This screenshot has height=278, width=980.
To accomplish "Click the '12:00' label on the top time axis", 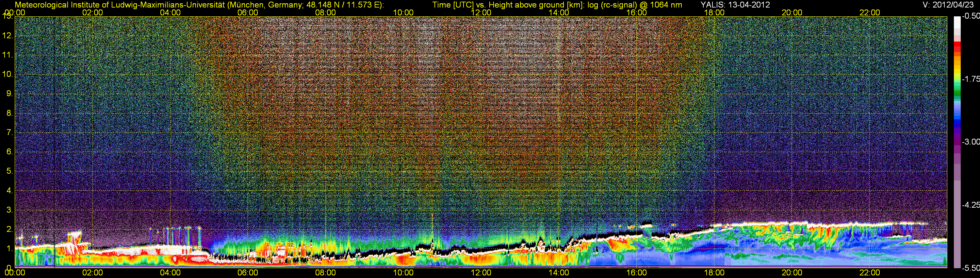I will 481,12.
